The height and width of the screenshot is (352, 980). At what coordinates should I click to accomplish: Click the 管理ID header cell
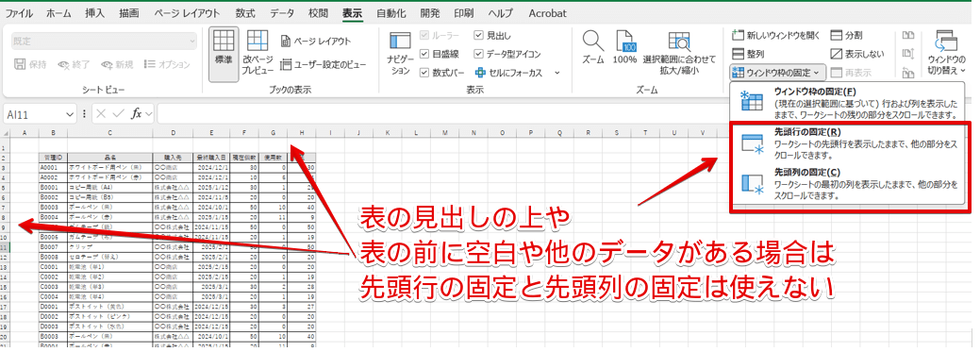click(53, 158)
